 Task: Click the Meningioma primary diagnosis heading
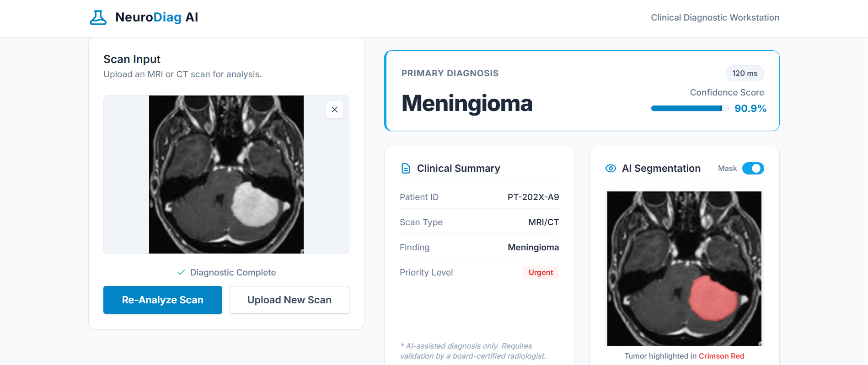point(467,103)
